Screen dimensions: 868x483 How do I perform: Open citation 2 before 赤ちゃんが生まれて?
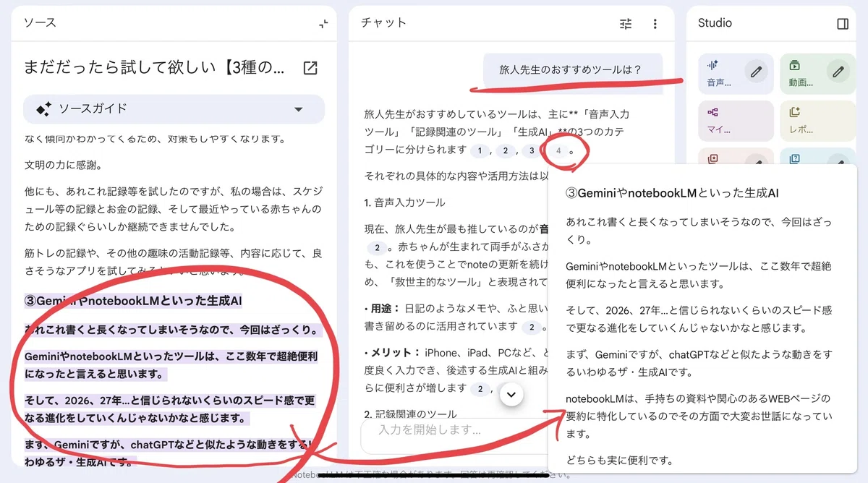(377, 248)
